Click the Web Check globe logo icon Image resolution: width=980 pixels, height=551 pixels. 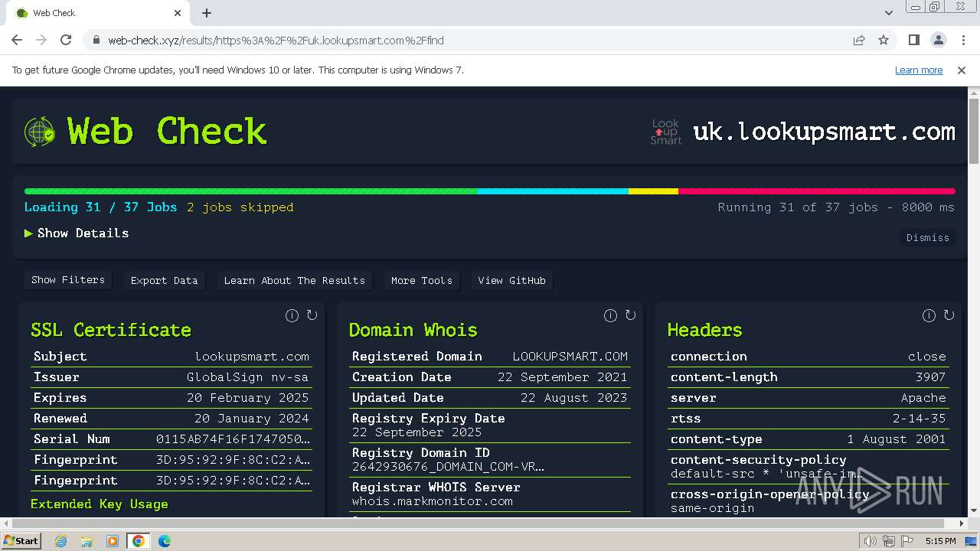[40, 132]
